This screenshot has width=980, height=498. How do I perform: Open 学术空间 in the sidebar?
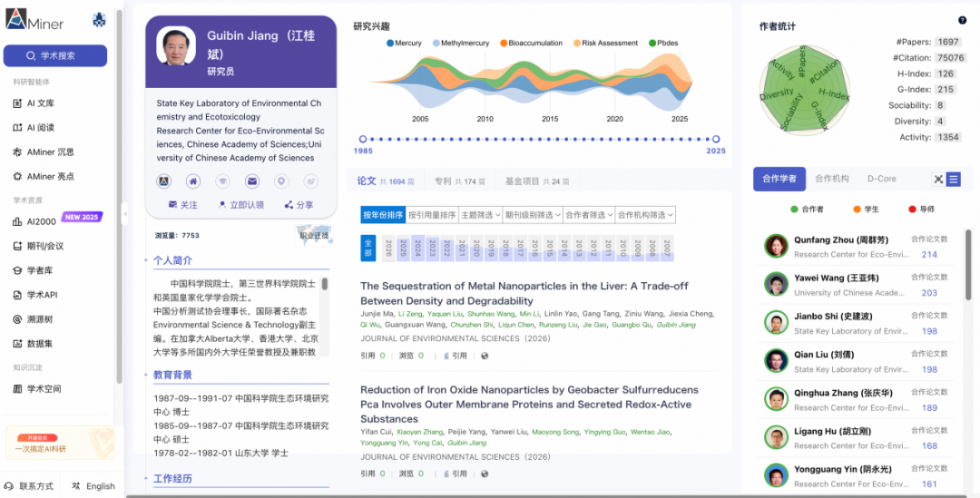click(x=37, y=388)
